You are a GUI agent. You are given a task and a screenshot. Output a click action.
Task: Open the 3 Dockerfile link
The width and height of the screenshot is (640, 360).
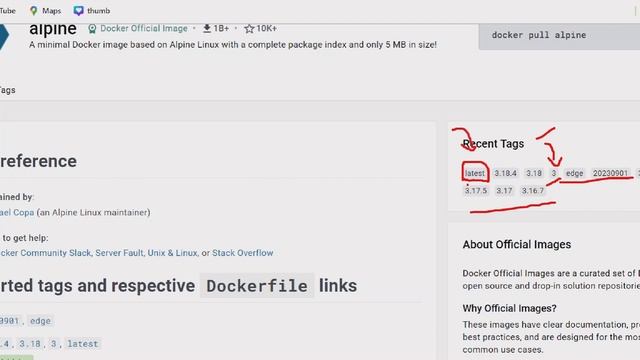[53, 344]
